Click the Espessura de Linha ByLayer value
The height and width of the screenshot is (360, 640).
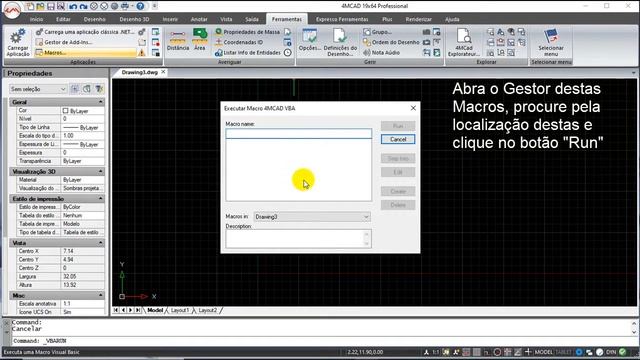tap(83, 144)
